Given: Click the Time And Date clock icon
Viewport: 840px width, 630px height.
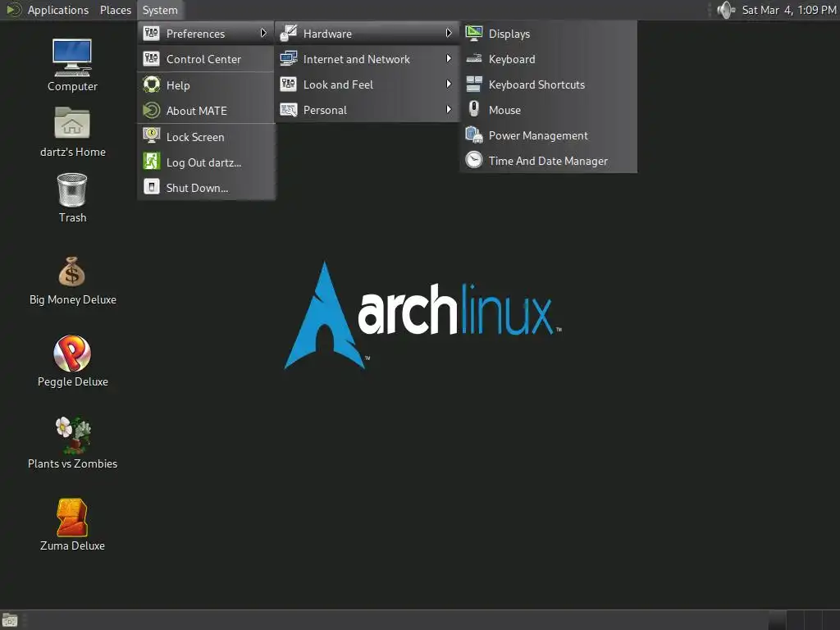Looking at the screenshot, I should tap(473, 160).
